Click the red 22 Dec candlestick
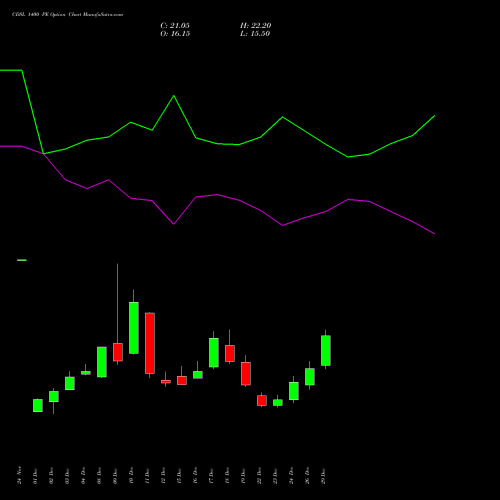 [262, 400]
